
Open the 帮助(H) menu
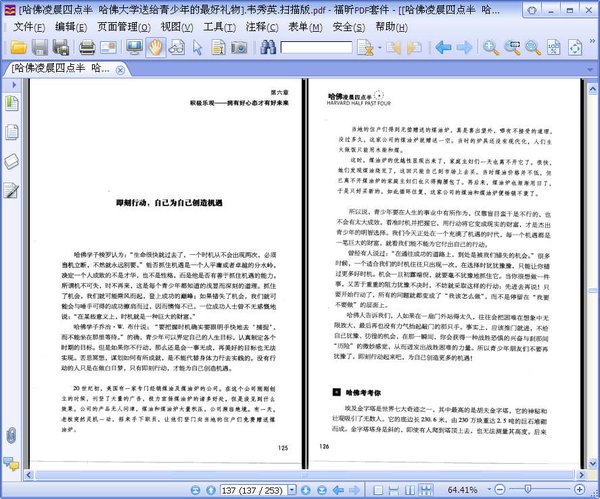pos(391,27)
